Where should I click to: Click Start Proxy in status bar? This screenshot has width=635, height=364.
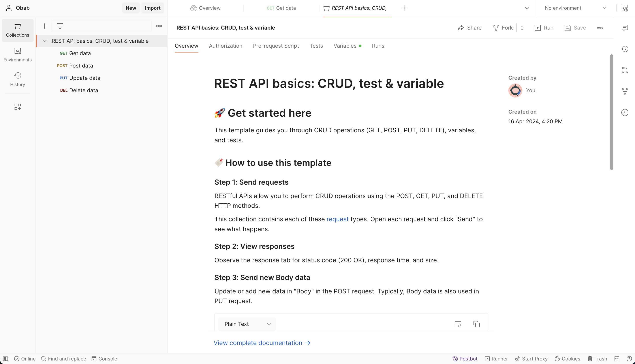[x=531, y=359]
